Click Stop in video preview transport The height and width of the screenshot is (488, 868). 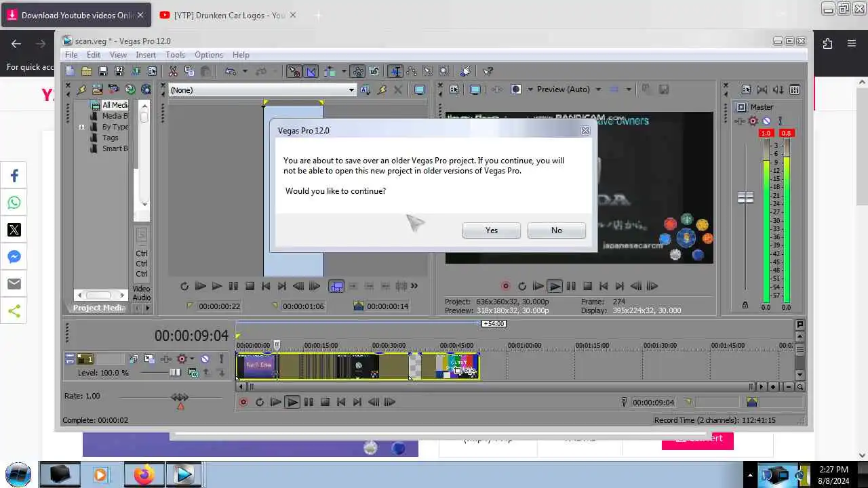tap(587, 286)
